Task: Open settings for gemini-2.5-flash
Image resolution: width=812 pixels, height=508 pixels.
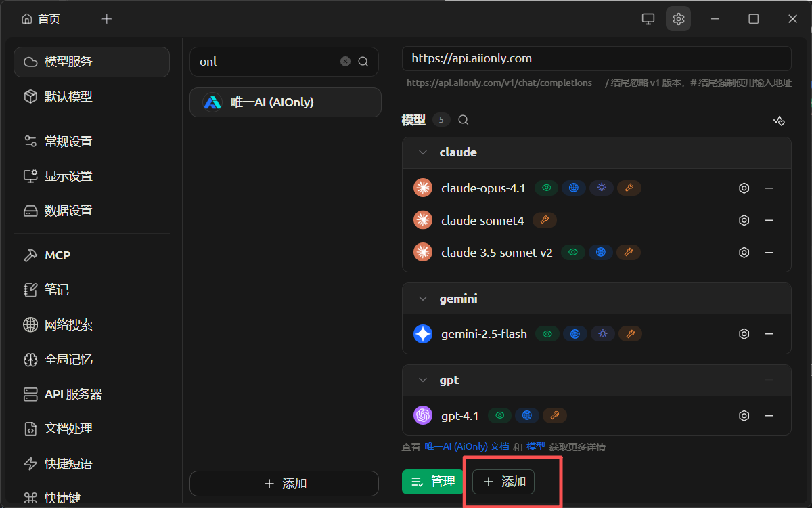Action: (x=744, y=334)
